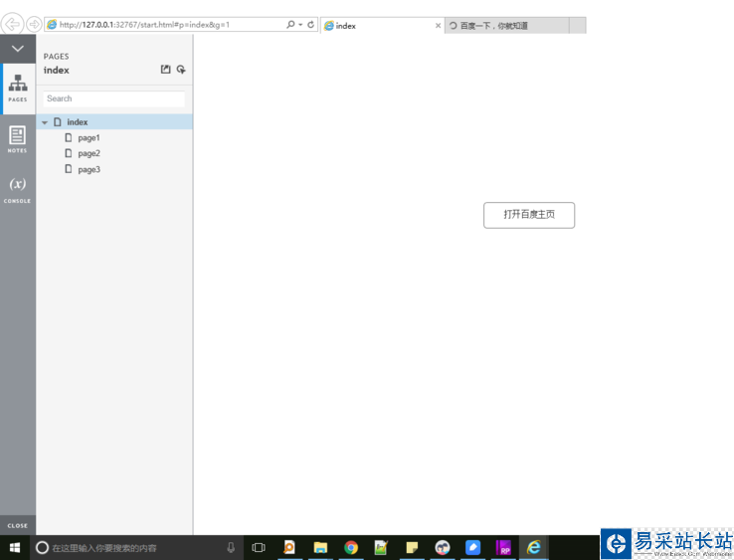The width and height of the screenshot is (734, 560).
Task: Open the round avatar app in taskbar
Action: coord(443,547)
